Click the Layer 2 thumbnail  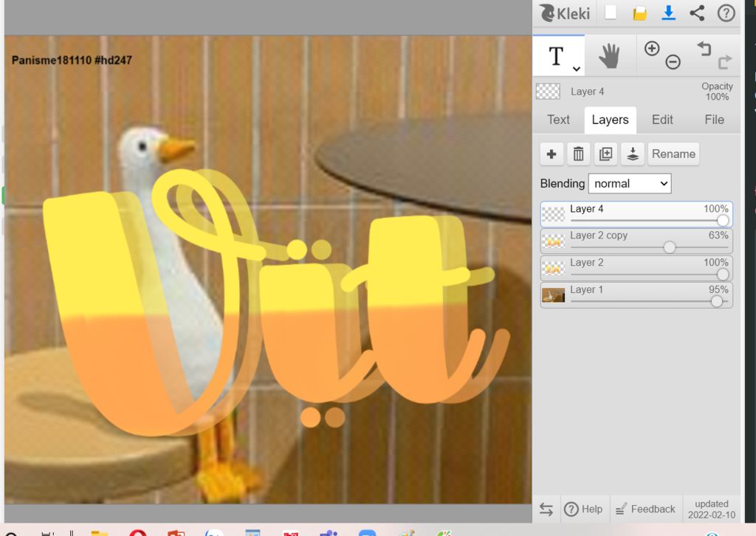pyautogui.click(x=553, y=268)
